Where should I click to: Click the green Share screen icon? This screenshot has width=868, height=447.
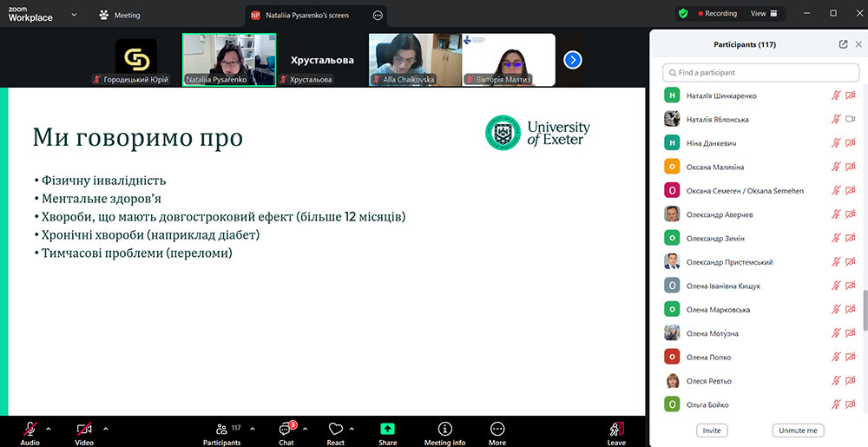387,431
